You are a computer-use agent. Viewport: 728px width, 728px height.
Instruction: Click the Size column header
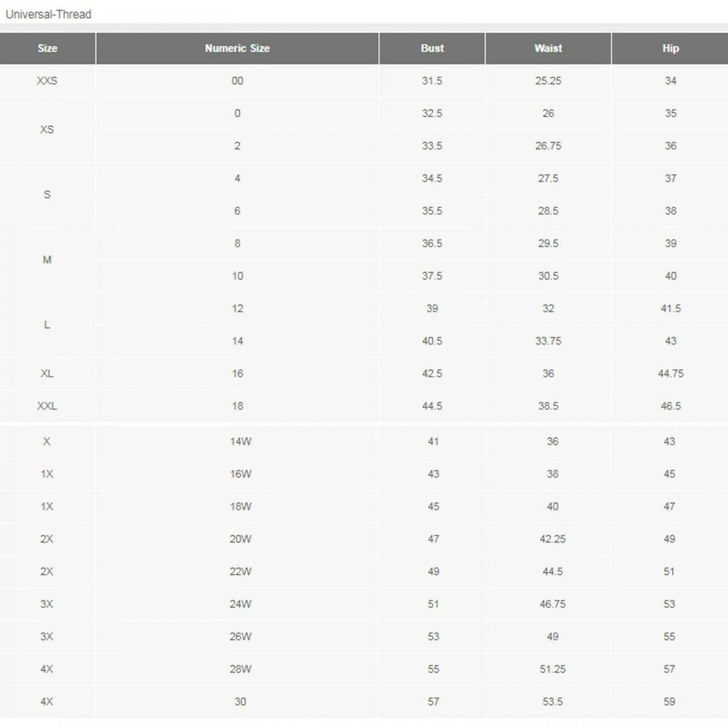(x=48, y=48)
